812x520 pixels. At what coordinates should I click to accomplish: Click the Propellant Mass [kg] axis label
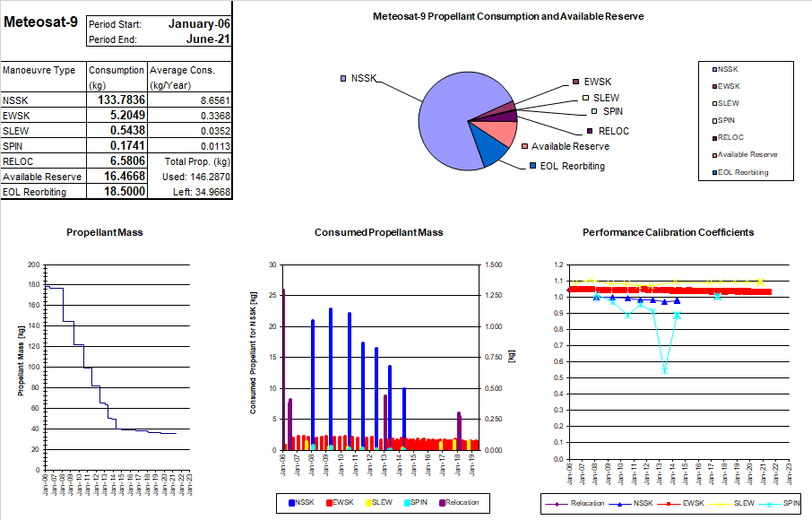click(x=22, y=361)
